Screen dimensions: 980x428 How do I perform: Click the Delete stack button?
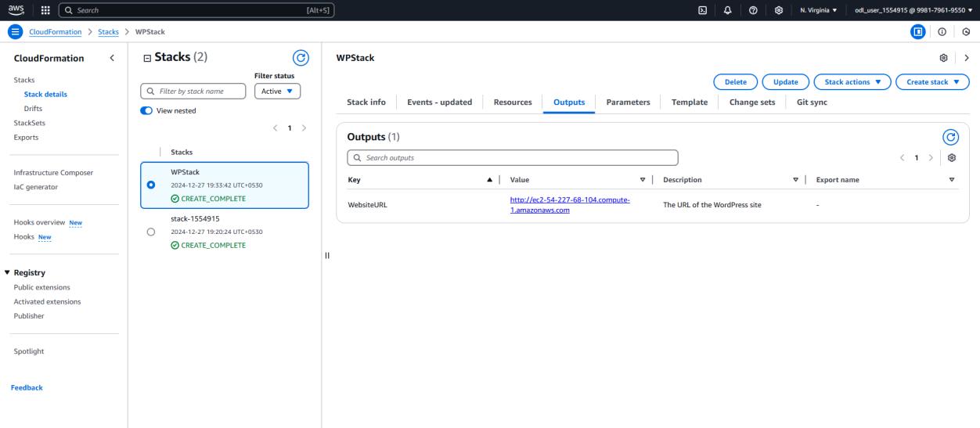click(734, 81)
